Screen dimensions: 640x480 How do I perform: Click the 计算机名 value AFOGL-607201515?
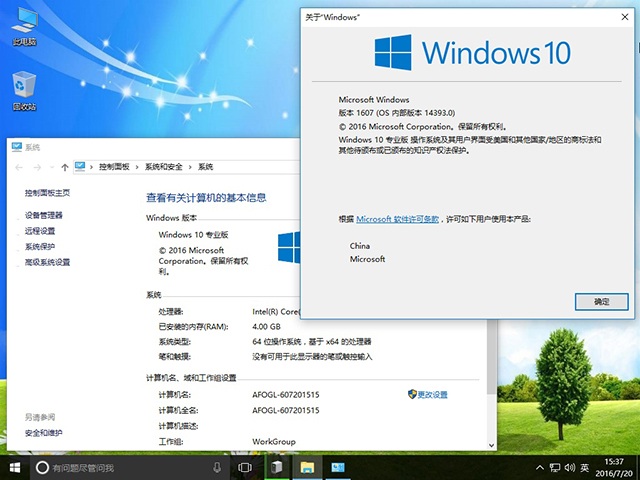pos(286,395)
